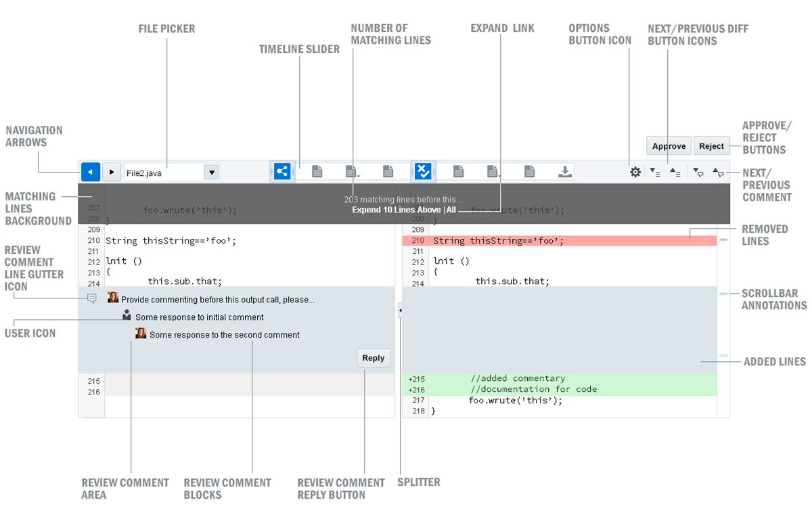The image size is (812, 521).
Task: Go to the previous comment
Action: point(719,172)
